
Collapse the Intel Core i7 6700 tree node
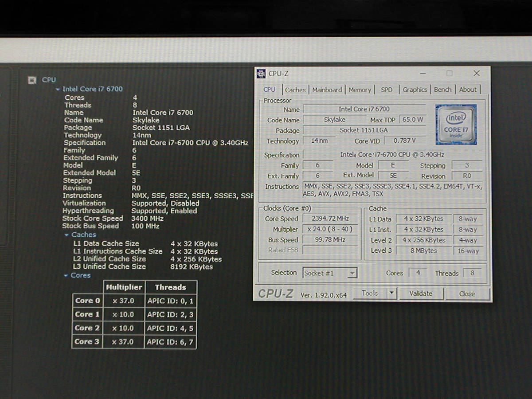58,90
